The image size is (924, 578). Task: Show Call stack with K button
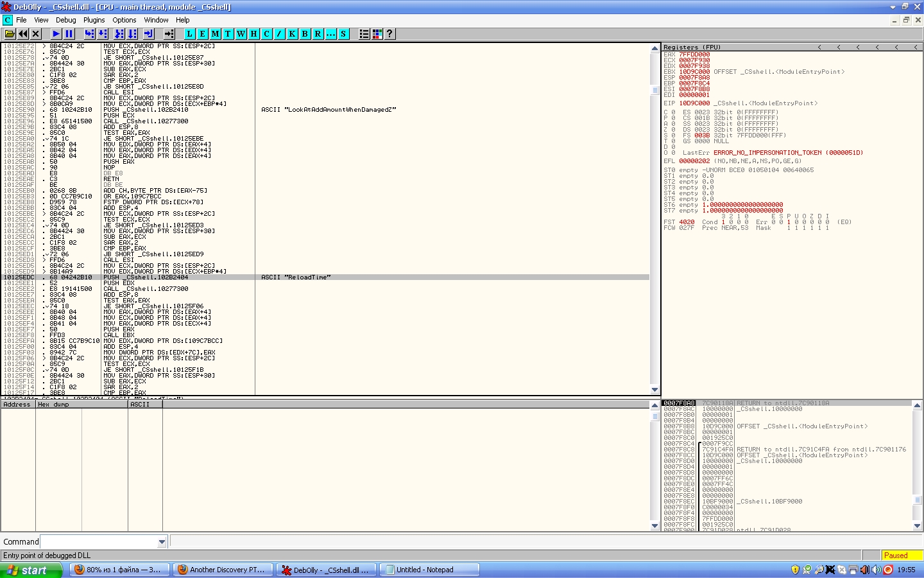(293, 33)
